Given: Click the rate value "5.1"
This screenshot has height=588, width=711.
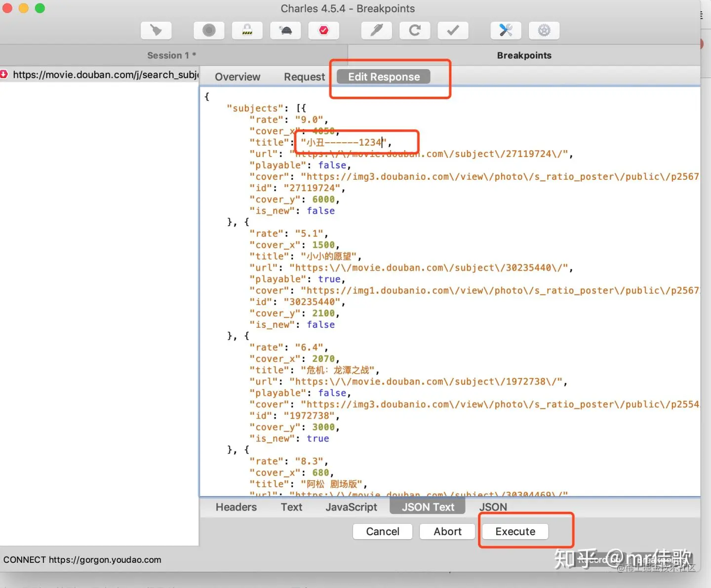Looking at the screenshot, I should coord(309,234).
